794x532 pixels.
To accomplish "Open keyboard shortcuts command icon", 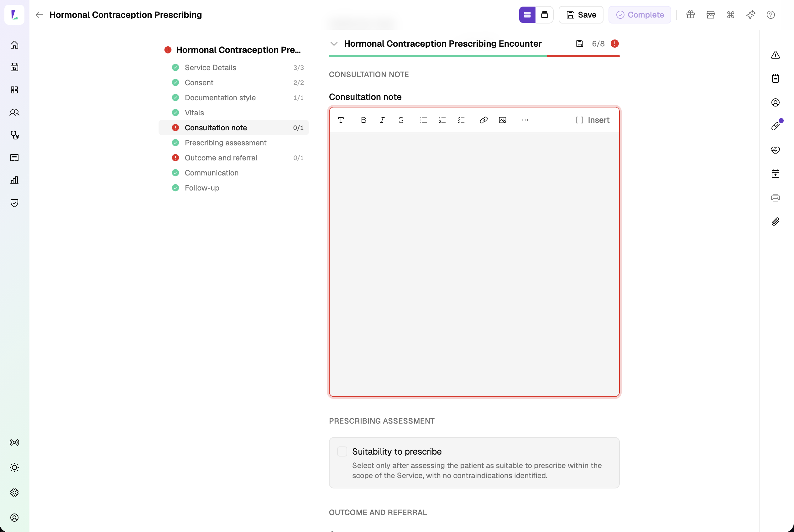I will click(730, 15).
